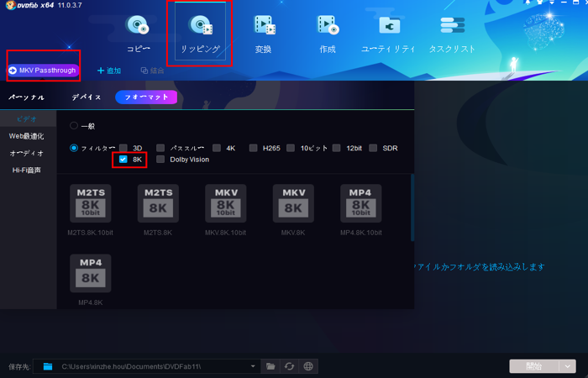This screenshot has height=378, width=588.
Task: Click the save path input field
Action: 146,366
